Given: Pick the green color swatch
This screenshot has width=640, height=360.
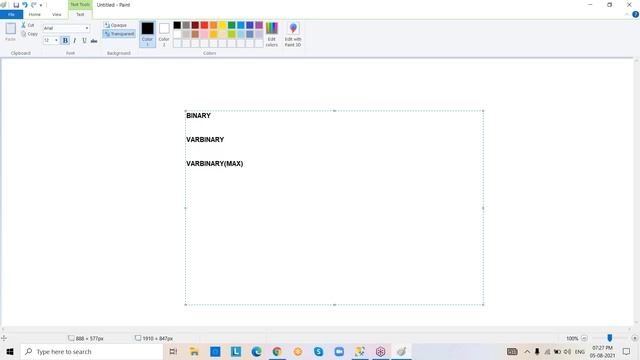Looking at the screenshot, I should (231, 25).
